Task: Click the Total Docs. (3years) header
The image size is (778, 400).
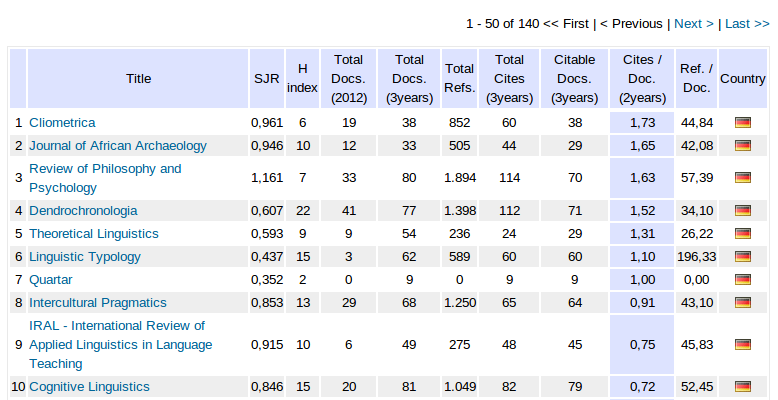Action: click(x=409, y=78)
